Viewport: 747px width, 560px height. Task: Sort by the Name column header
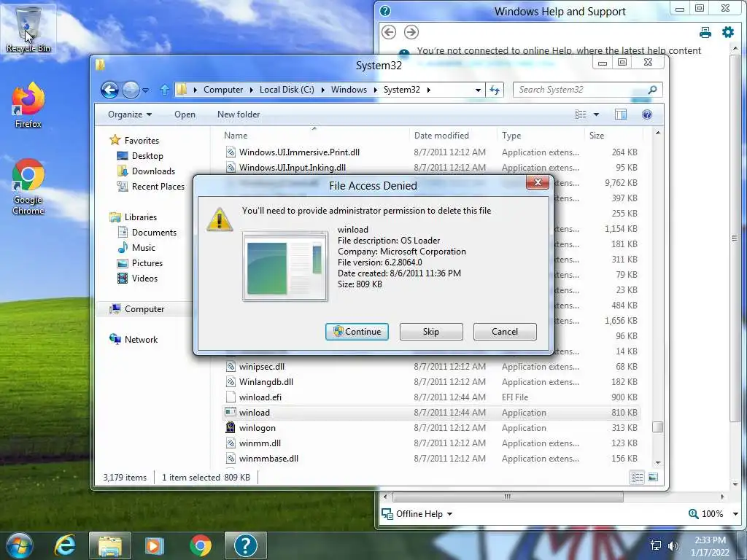pyautogui.click(x=314, y=135)
